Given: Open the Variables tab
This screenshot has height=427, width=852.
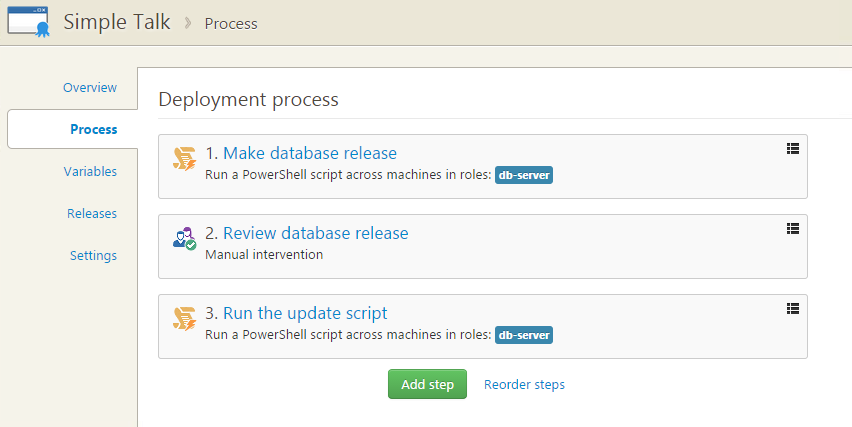Looking at the screenshot, I should coord(90,172).
